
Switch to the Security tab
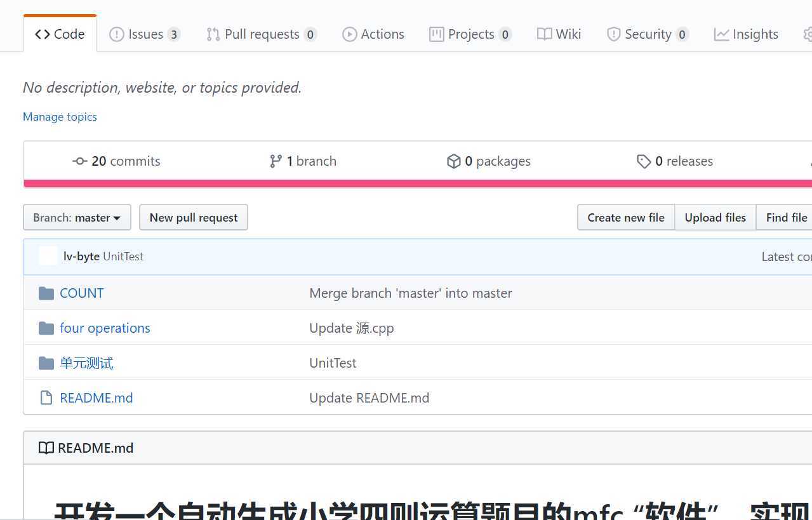click(648, 34)
